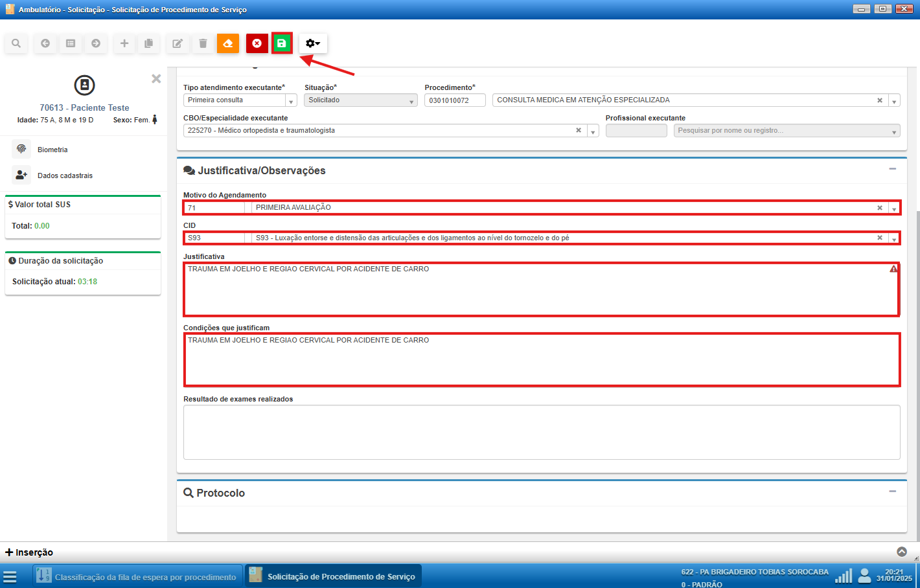Click the orange eraser clear icon

click(x=228, y=43)
